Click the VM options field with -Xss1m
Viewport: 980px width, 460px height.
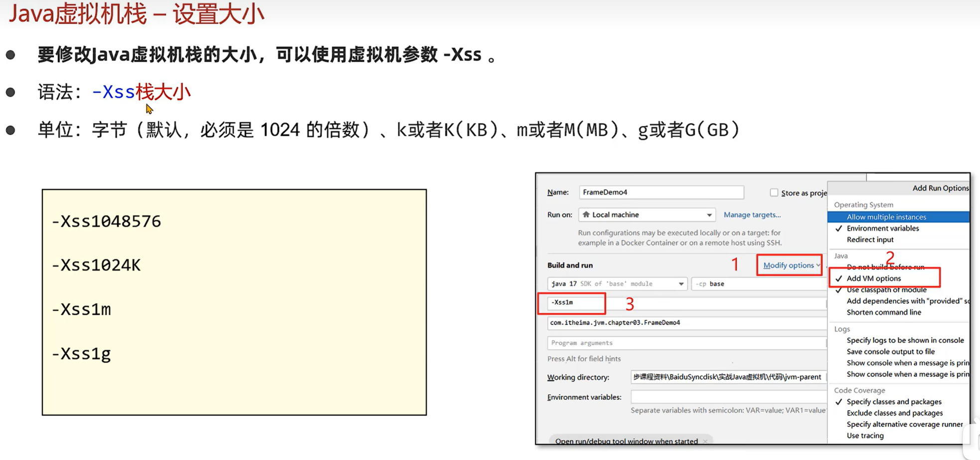tap(573, 303)
